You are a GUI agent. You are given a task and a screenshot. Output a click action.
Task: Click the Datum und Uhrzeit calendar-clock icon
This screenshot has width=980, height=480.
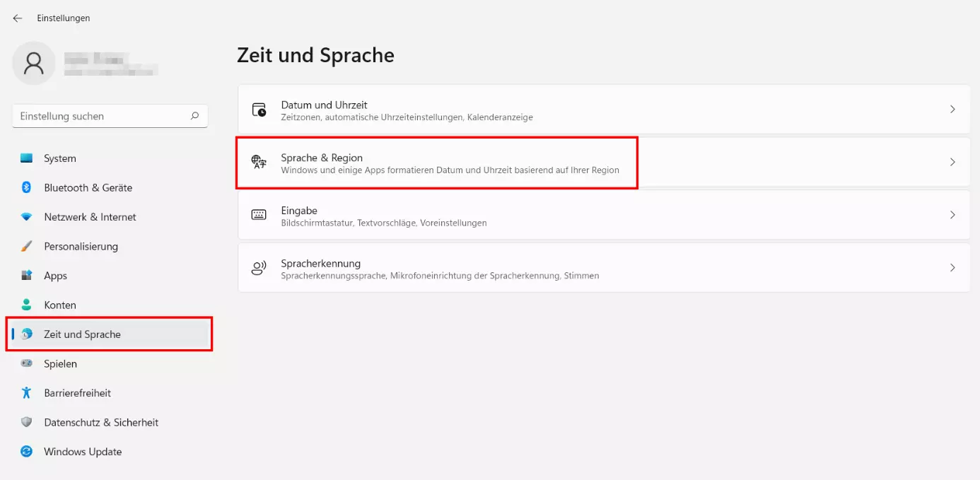click(x=259, y=110)
